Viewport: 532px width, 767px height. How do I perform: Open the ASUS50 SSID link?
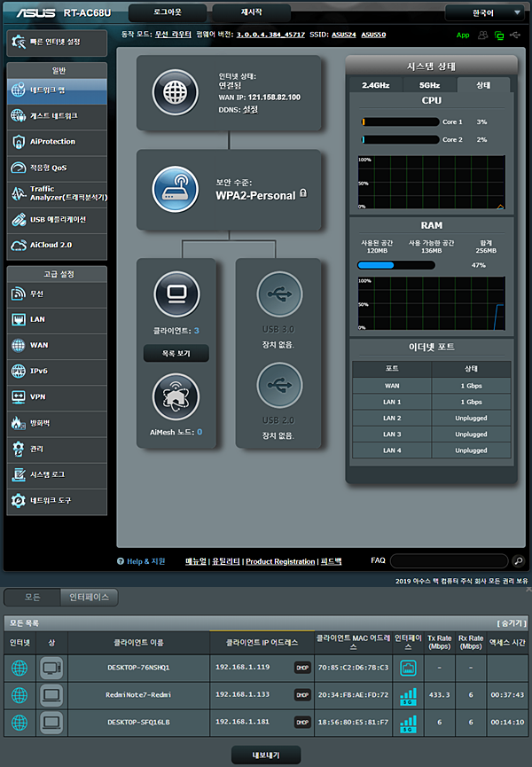[x=373, y=35]
